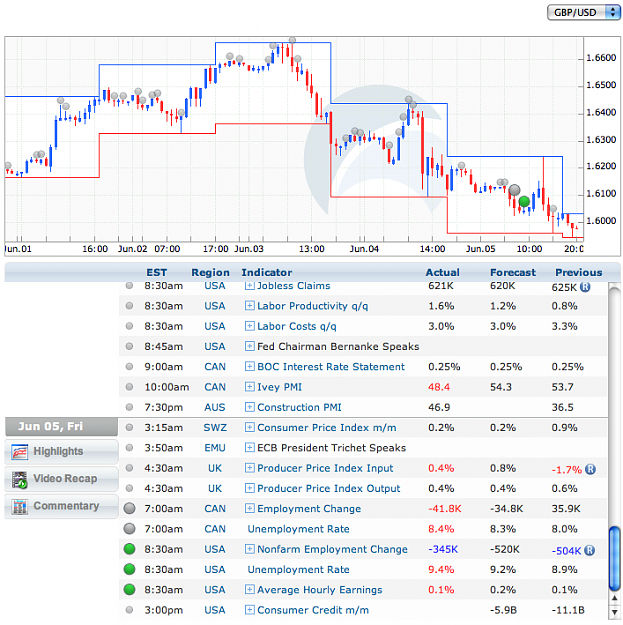Click the scrollbar up arrow
623x625 pixels.
coord(615,598)
